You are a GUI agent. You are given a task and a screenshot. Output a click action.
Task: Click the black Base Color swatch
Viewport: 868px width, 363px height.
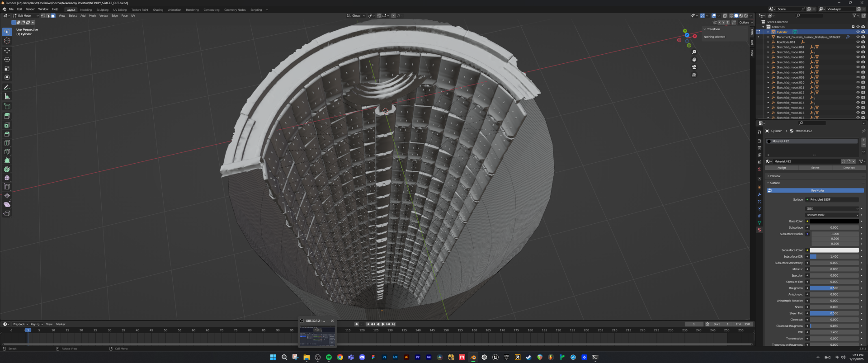[x=834, y=222]
